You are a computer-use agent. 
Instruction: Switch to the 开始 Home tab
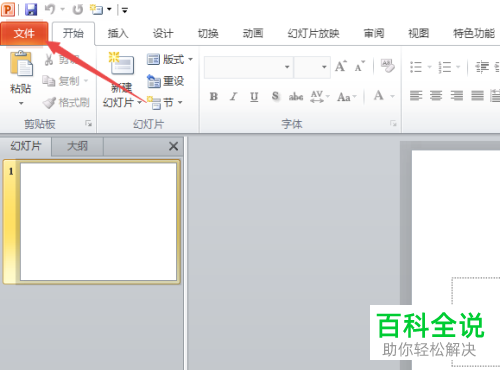(73, 33)
